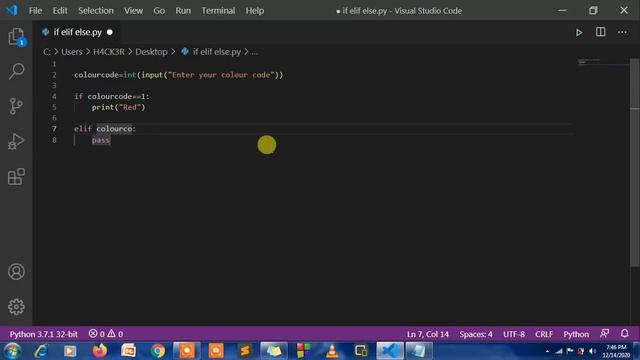Open the Go menu

(x=159, y=11)
